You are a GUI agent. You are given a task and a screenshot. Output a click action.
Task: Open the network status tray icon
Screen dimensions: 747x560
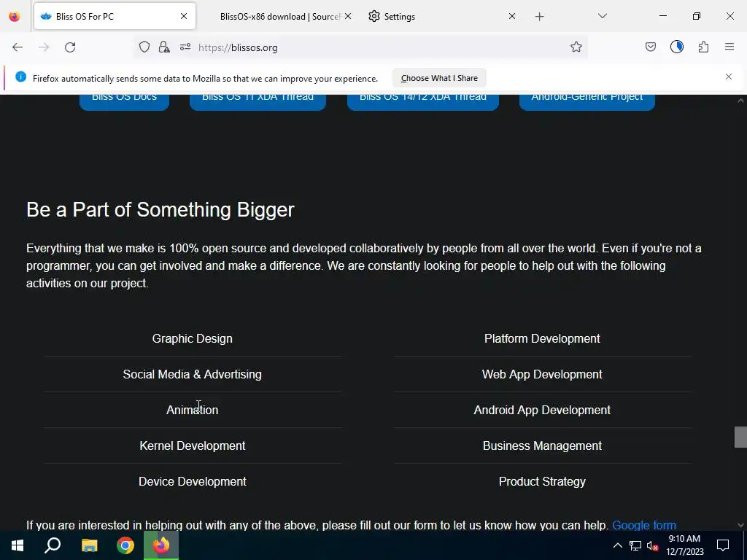[635, 545]
